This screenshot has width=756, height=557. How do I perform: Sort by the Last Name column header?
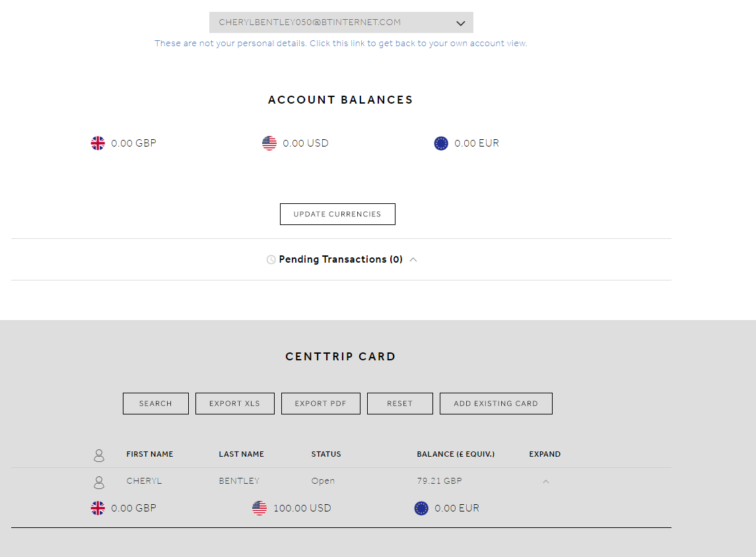click(x=241, y=454)
